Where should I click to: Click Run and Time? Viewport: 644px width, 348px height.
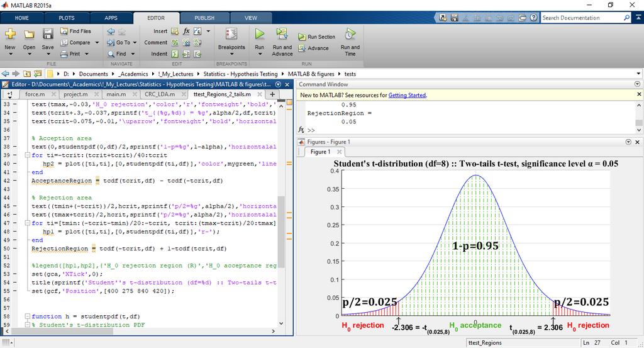350,42
